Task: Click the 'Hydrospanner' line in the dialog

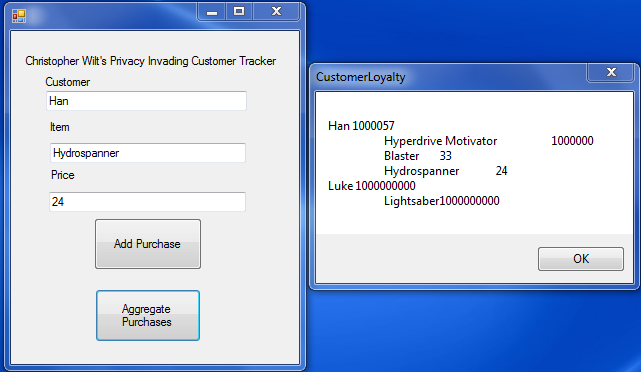Action: [446, 171]
